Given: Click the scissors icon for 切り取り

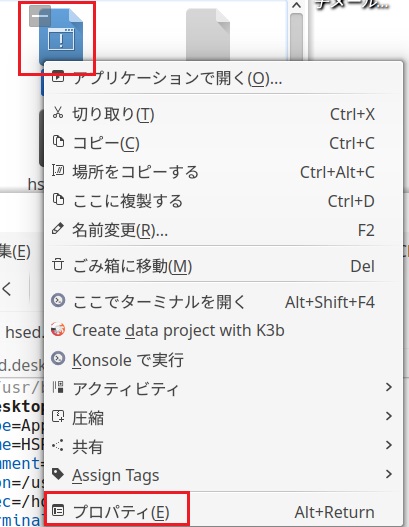Looking at the screenshot, I should pyautogui.click(x=58, y=113).
